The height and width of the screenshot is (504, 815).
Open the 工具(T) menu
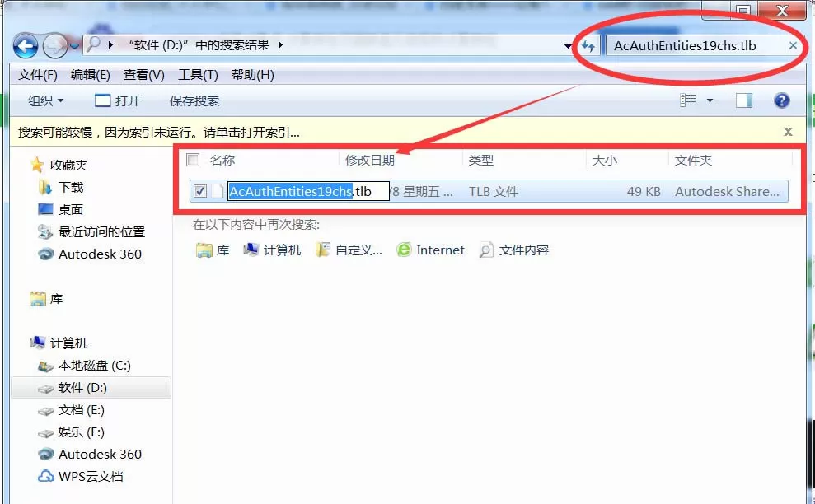(x=198, y=75)
